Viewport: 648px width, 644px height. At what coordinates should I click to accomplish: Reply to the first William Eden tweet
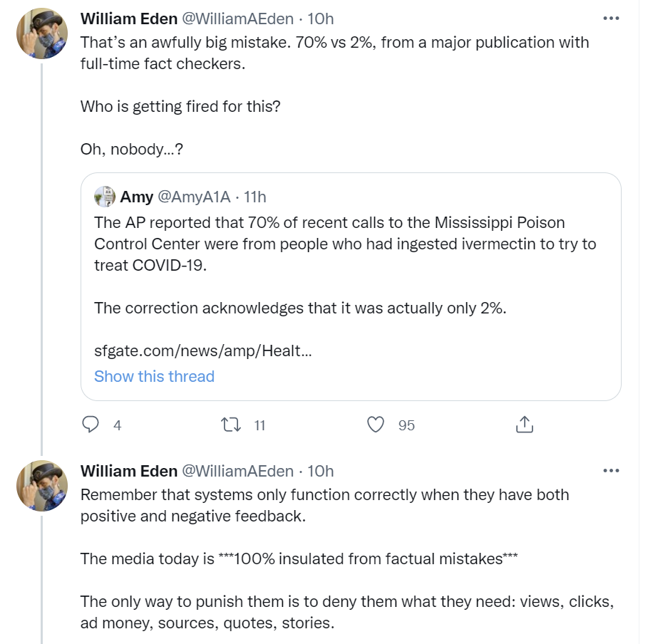pos(91,425)
